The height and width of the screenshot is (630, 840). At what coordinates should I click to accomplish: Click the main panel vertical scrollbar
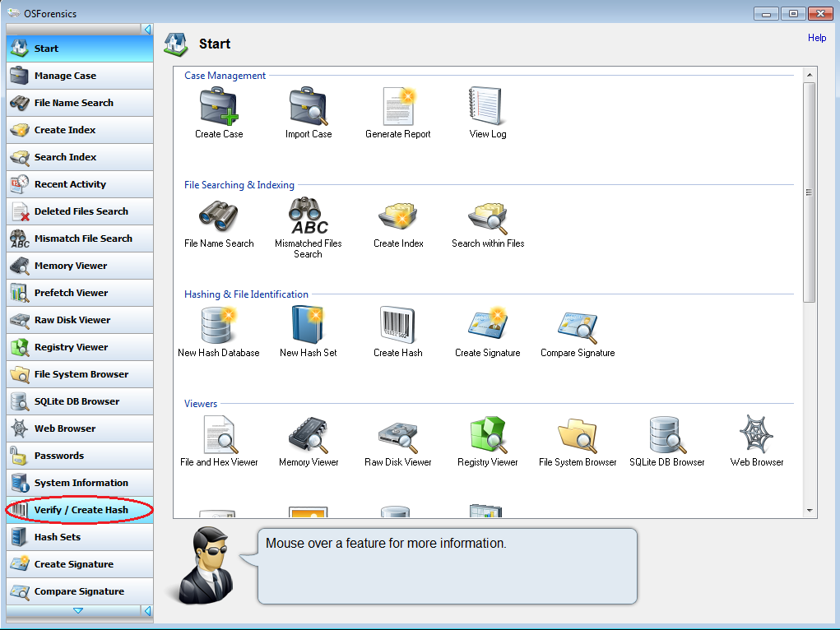coord(809,192)
